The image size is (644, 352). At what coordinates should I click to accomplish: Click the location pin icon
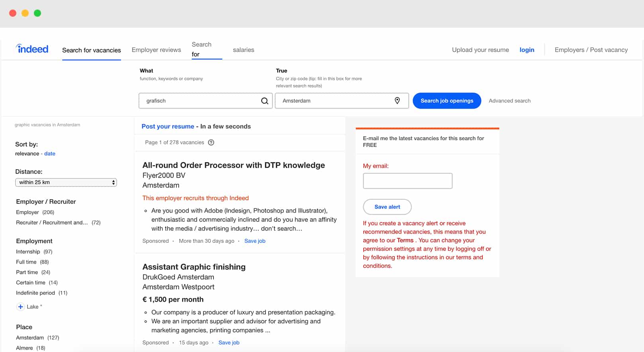pos(397,101)
